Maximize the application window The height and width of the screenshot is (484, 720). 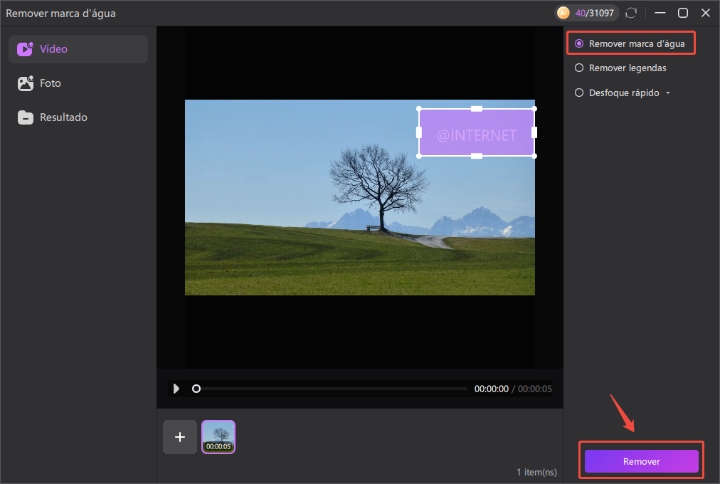(x=683, y=13)
